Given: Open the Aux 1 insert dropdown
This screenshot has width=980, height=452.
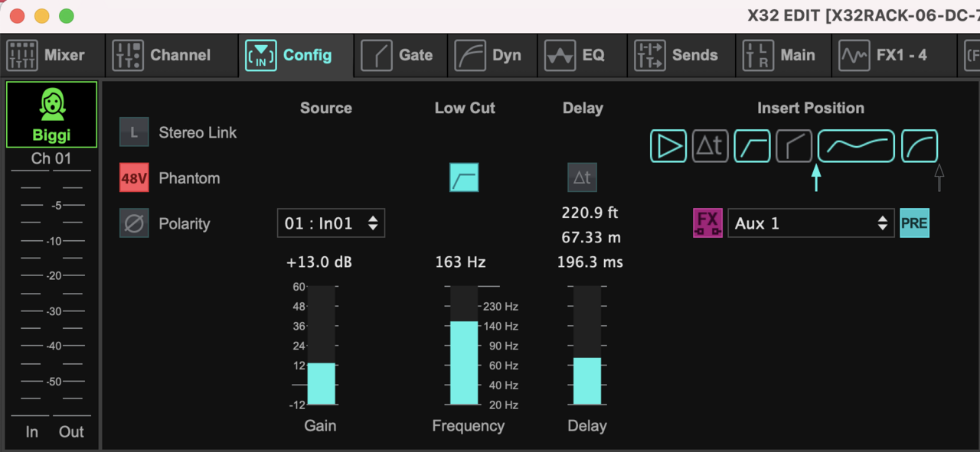Looking at the screenshot, I should (811, 223).
